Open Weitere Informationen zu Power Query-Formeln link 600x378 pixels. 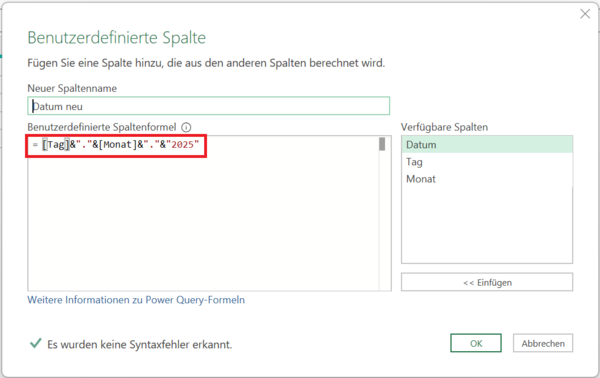point(136,300)
